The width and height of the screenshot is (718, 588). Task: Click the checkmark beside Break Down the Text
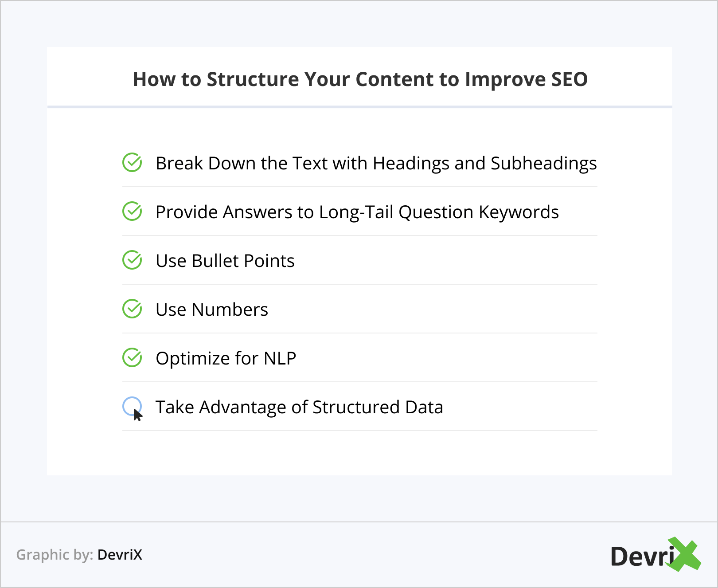coord(132,163)
